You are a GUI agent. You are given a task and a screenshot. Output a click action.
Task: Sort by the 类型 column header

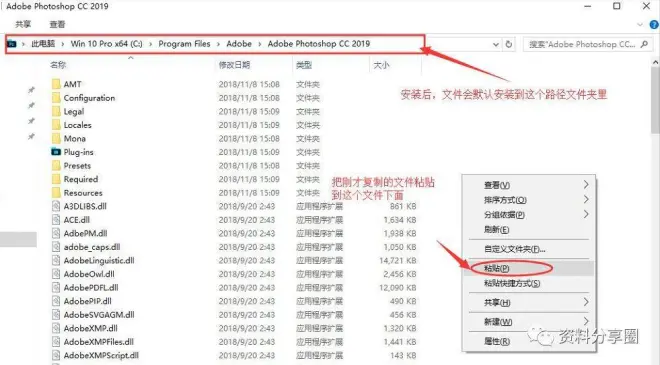304,65
